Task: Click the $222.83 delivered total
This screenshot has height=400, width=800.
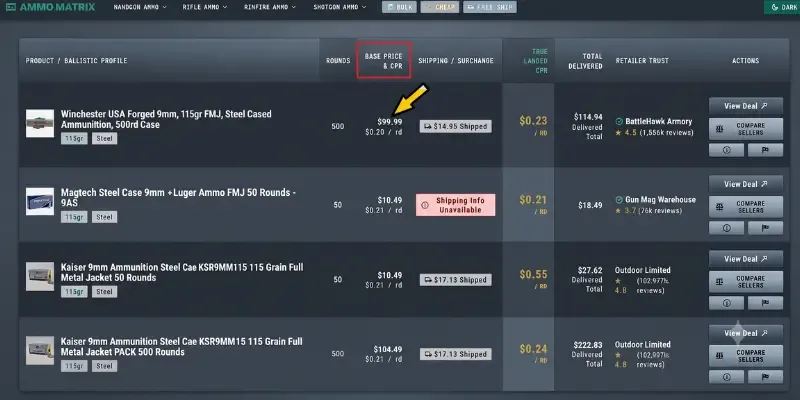Action: pyautogui.click(x=588, y=344)
